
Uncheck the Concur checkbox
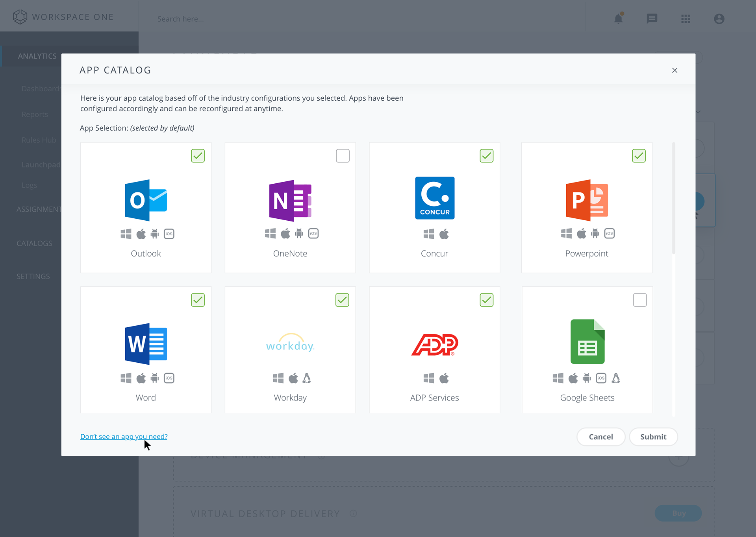tap(487, 156)
